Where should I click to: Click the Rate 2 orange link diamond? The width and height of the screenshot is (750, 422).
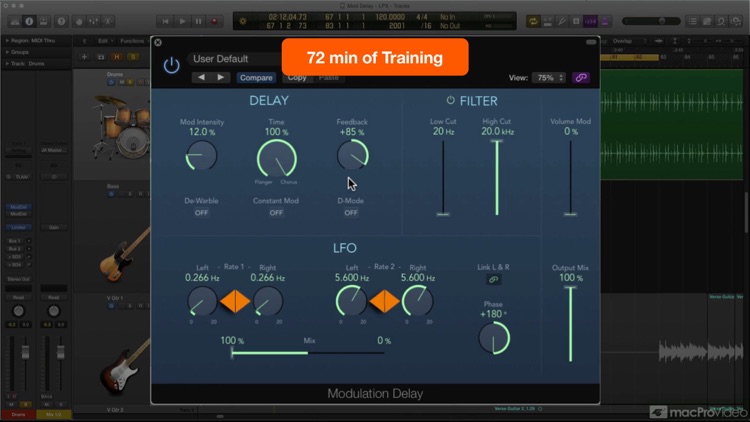(385, 301)
